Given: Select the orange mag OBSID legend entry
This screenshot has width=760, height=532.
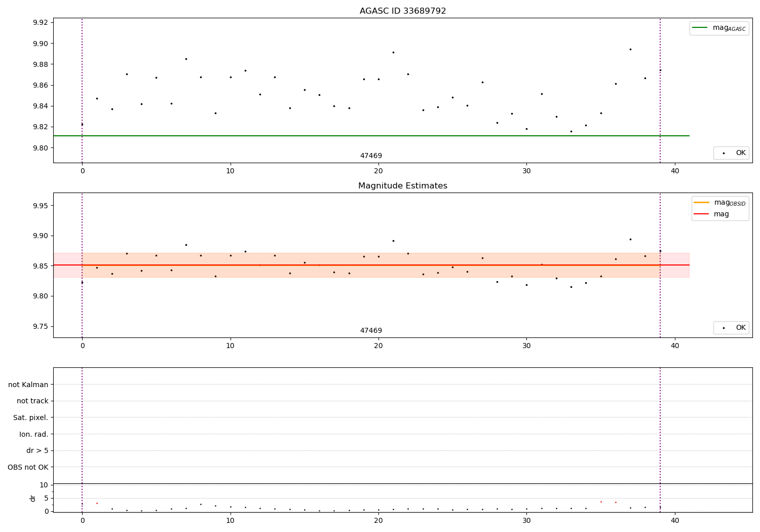Looking at the screenshot, I should (x=719, y=203).
